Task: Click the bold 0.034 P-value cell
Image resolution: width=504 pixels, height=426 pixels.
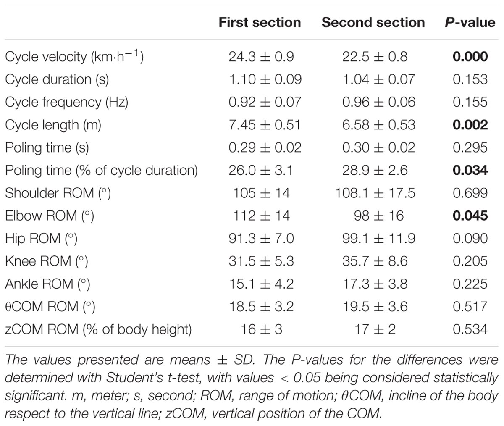Action: (470, 170)
